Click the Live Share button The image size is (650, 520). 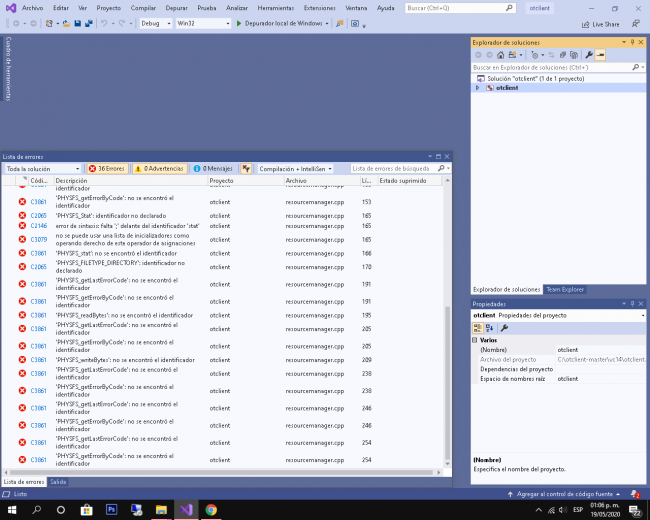point(601,24)
